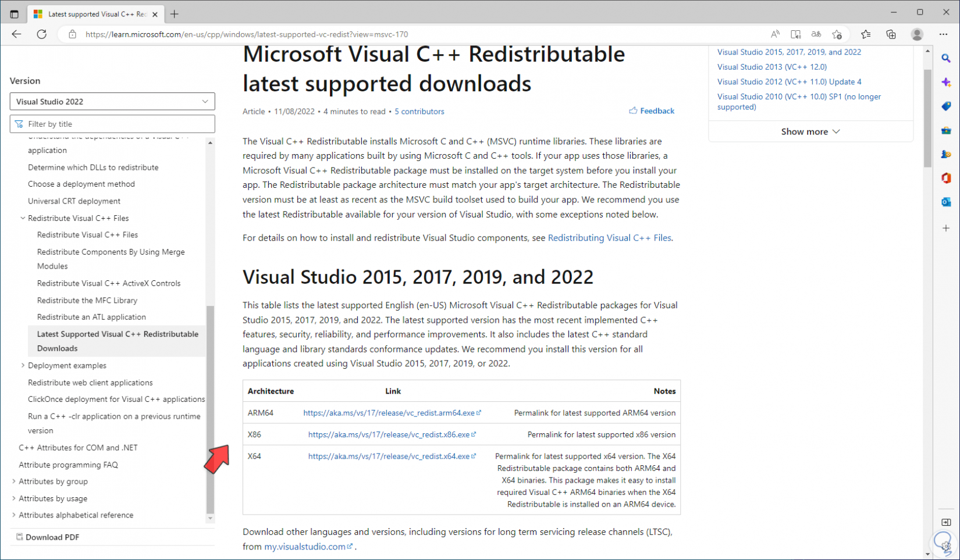Open the translate page icon
Screen dimensions: 960x560
(816, 34)
